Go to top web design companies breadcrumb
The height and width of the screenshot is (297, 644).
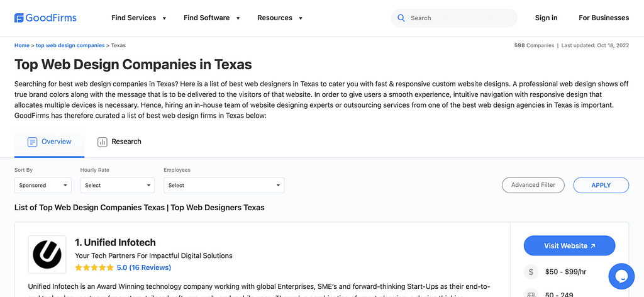click(70, 45)
